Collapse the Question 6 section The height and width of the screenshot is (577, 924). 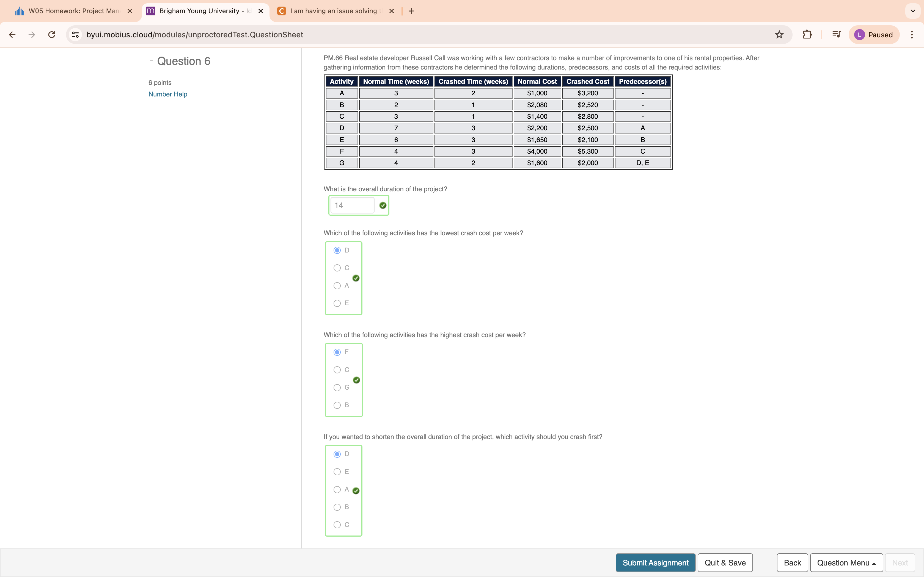pos(151,60)
